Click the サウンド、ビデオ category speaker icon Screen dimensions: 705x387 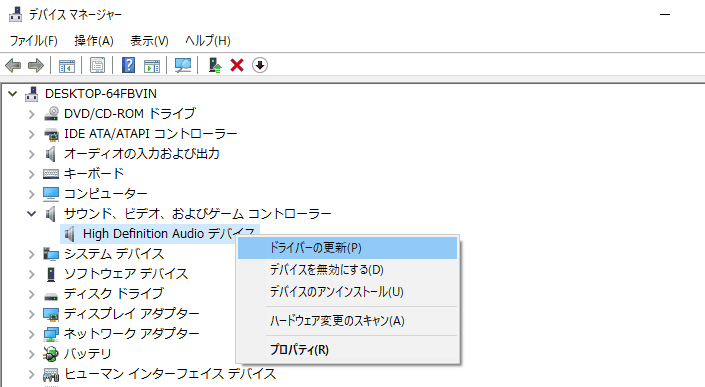click(51, 214)
